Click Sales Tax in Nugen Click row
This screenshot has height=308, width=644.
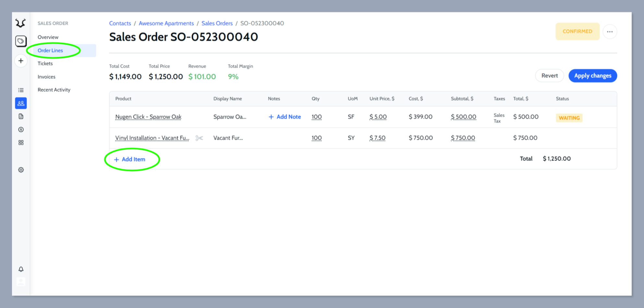[x=499, y=118]
